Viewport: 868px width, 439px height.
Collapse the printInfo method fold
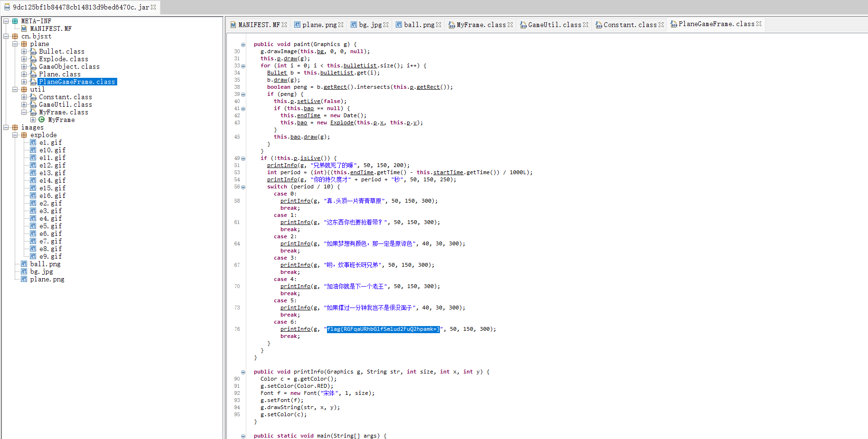243,372
